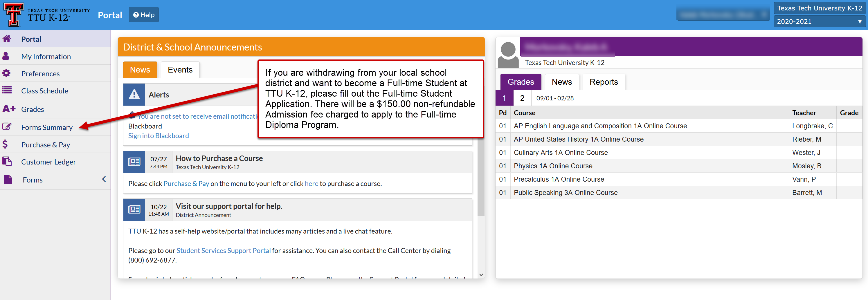The height and width of the screenshot is (300, 868).
Task: Click Visit our support portal for help headline
Action: [x=229, y=206]
